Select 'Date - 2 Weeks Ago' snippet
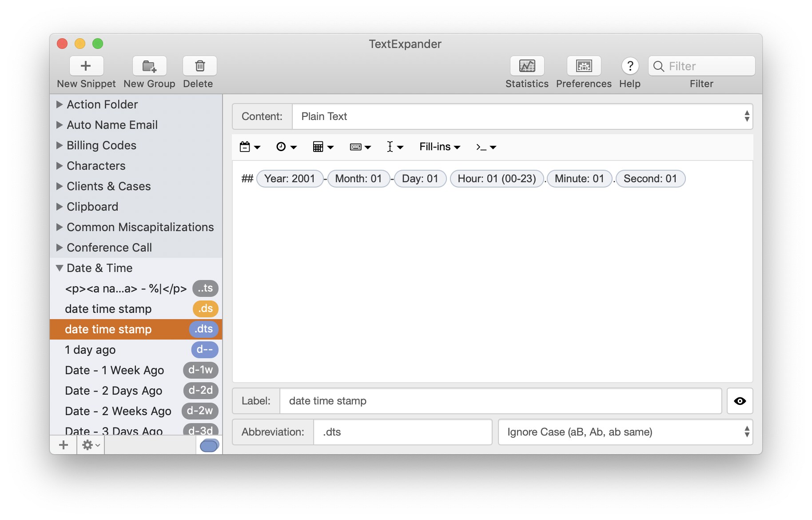812x520 pixels. pyautogui.click(x=136, y=411)
